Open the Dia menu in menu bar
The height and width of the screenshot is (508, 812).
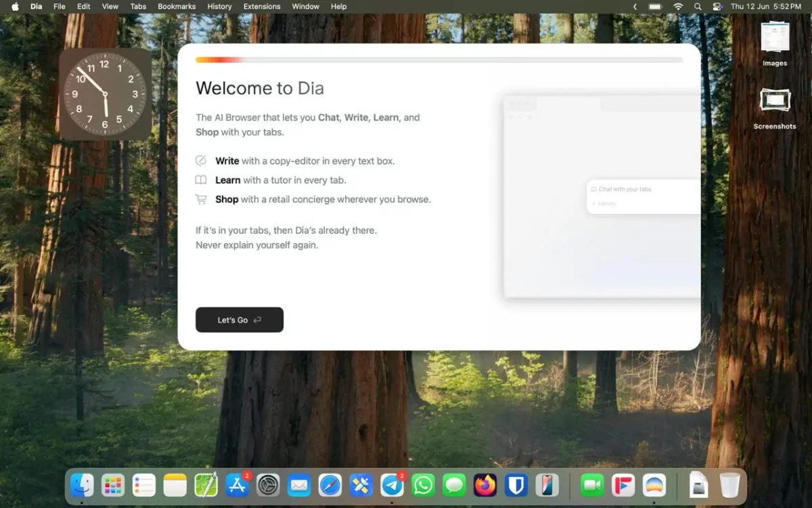[36, 7]
